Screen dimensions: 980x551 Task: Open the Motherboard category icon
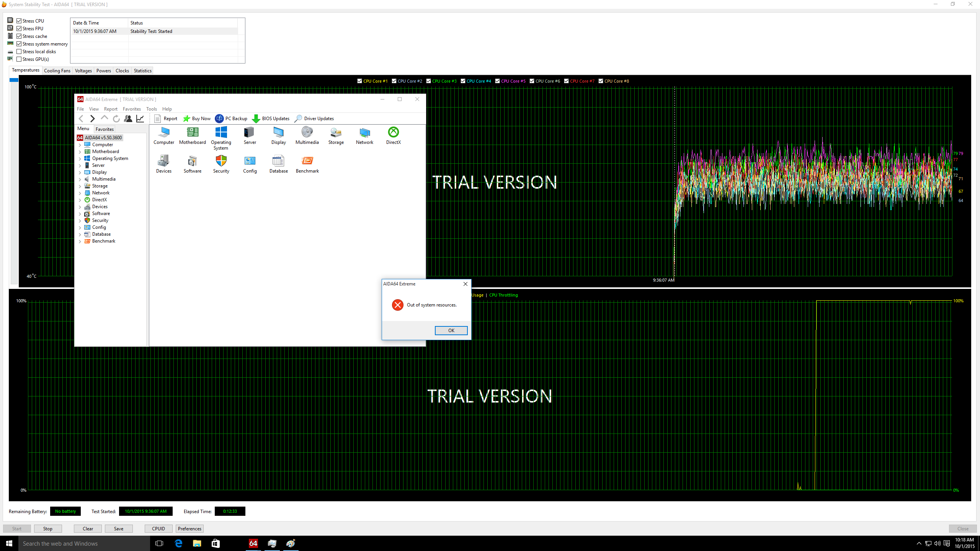click(x=192, y=136)
